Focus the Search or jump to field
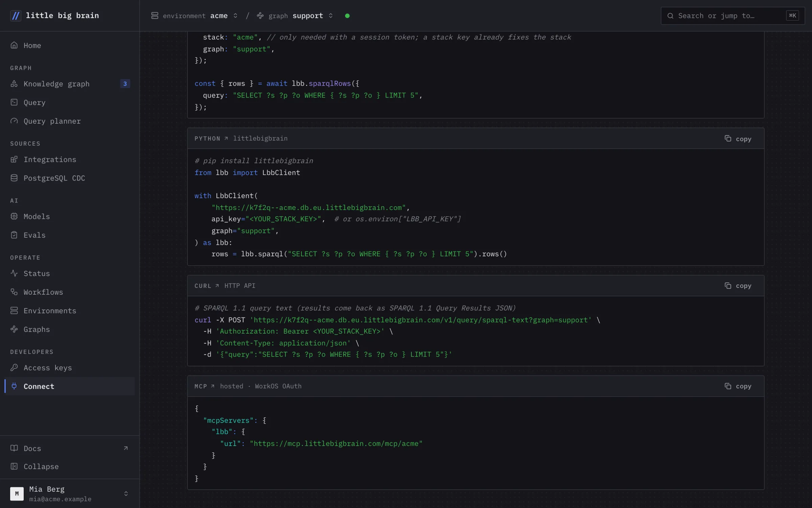Viewport: 812px width, 508px height. [x=733, y=16]
